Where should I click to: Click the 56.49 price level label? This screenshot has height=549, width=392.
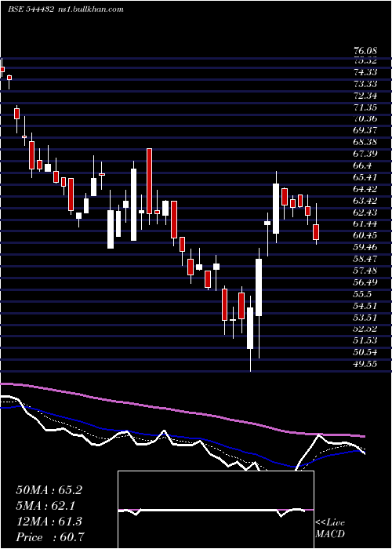tap(365, 282)
